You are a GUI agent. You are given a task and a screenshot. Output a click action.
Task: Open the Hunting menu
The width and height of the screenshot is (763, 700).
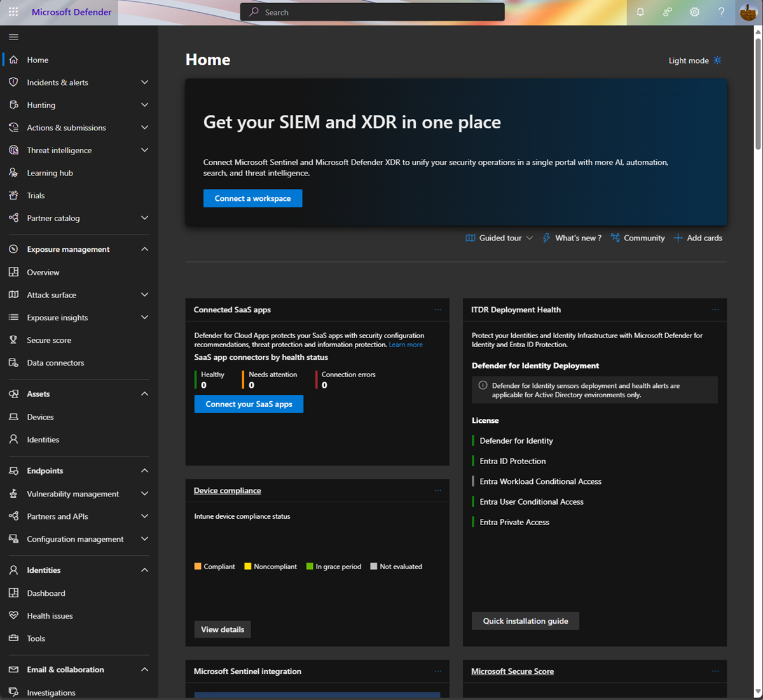coord(42,105)
